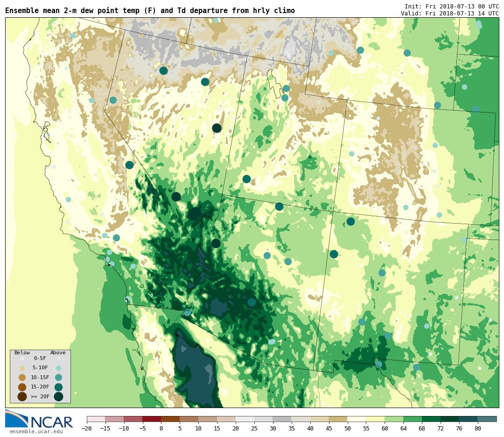Click the NCAR logo
Viewport: 504px width, 437px height.
coord(39,419)
